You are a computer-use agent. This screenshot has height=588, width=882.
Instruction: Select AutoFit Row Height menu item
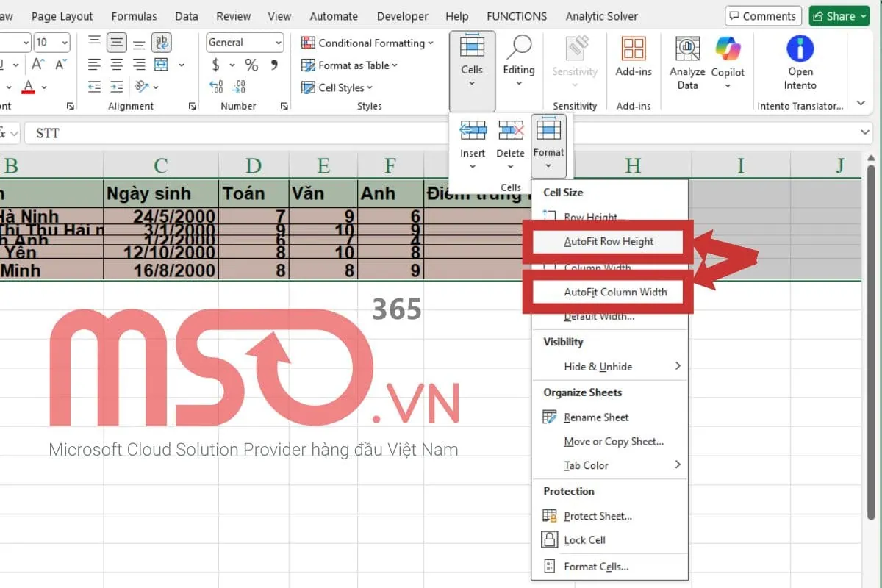click(x=609, y=241)
